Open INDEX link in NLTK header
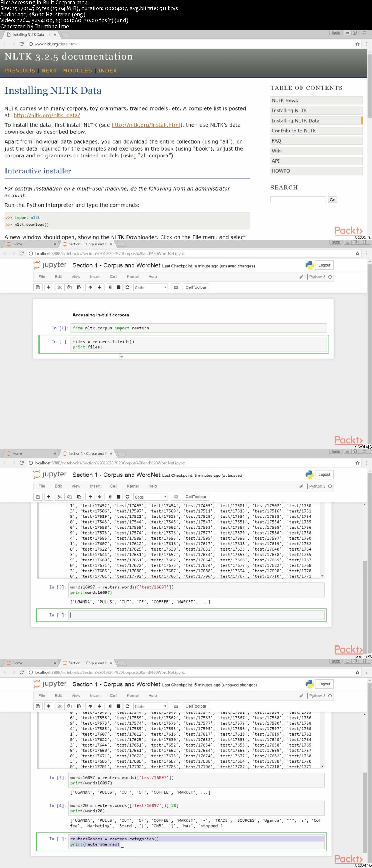This screenshot has height=868, width=372. [x=107, y=71]
